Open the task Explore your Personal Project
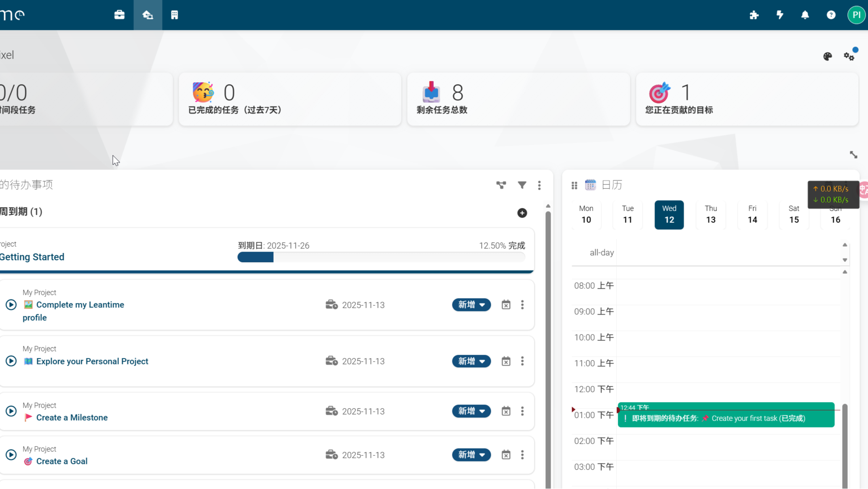 (x=92, y=361)
